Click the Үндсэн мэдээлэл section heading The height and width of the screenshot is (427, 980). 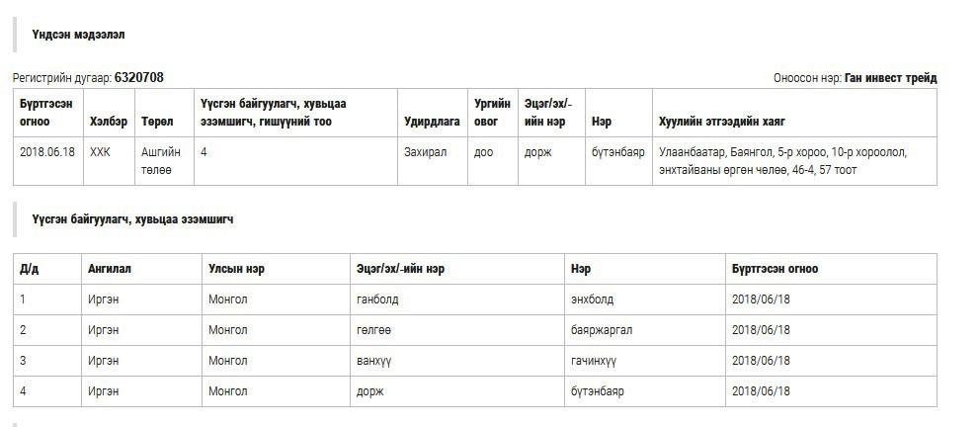tap(78, 35)
